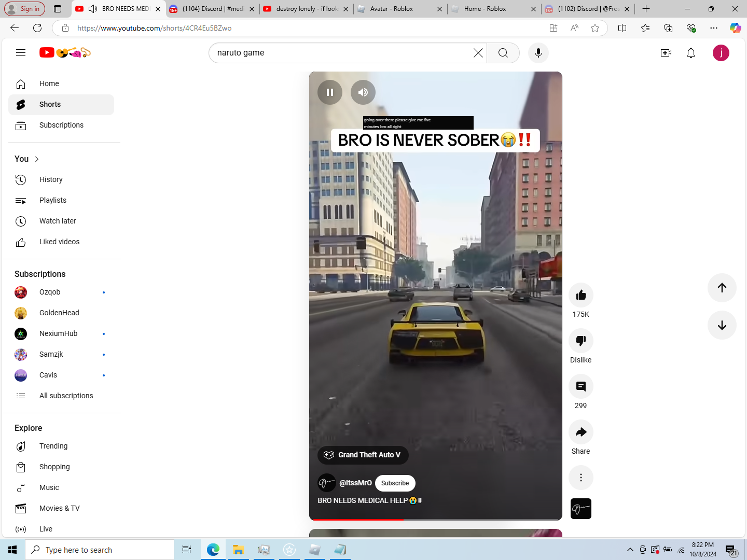Open Trending in Explore
The width and height of the screenshot is (747, 560).
(x=61, y=446)
